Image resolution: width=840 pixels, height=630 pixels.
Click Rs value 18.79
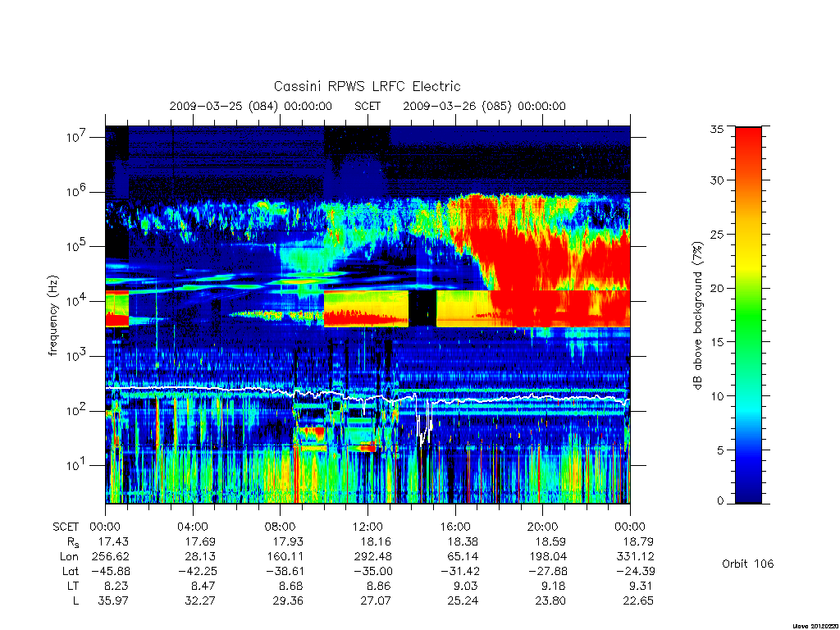click(x=637, y=541)
